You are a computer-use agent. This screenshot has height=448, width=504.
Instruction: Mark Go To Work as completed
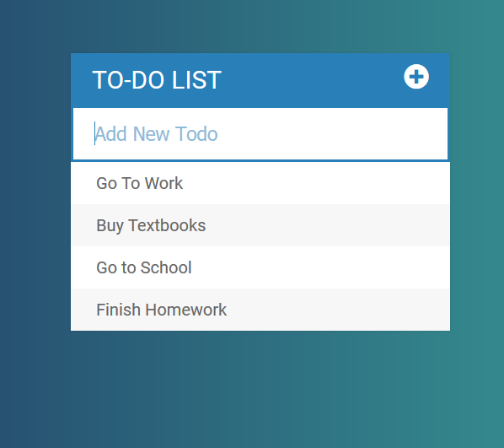pyautogui.click(x=140, y=183)
